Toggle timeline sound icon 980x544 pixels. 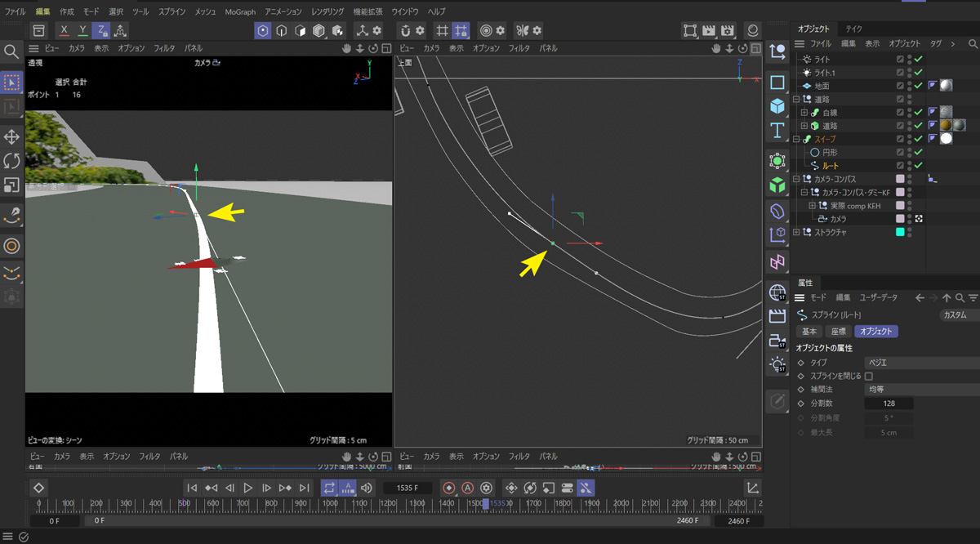pos(366,488)
